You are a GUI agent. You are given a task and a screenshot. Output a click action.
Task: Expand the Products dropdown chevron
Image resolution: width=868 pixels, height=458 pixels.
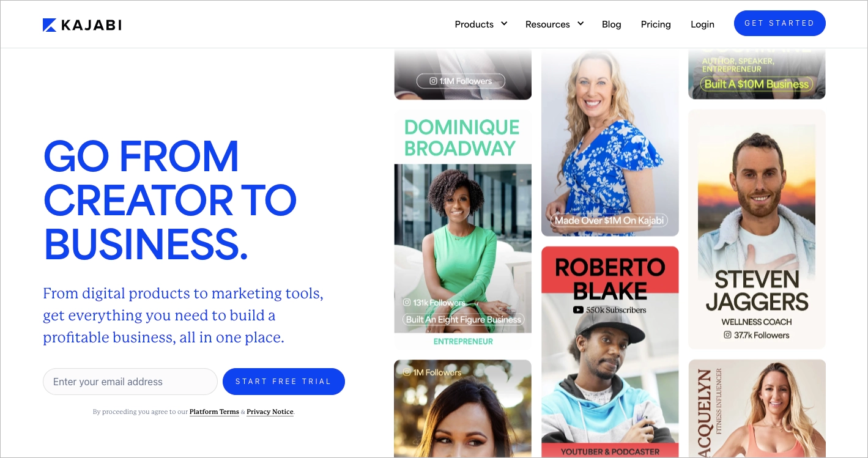pos(504,24)
